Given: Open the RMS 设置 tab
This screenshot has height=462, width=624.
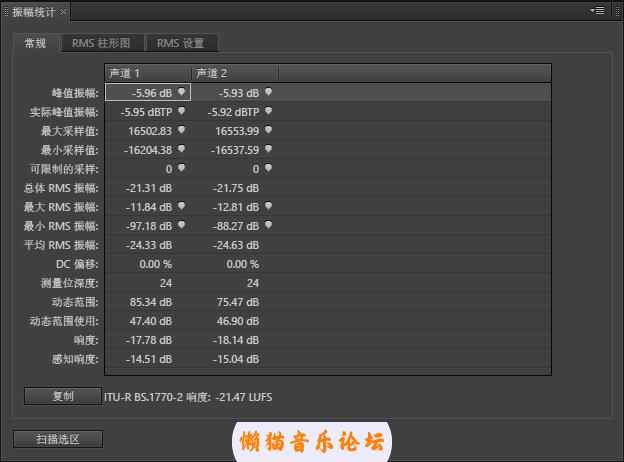Looking at the screenshot, I should tap(180, 43).
